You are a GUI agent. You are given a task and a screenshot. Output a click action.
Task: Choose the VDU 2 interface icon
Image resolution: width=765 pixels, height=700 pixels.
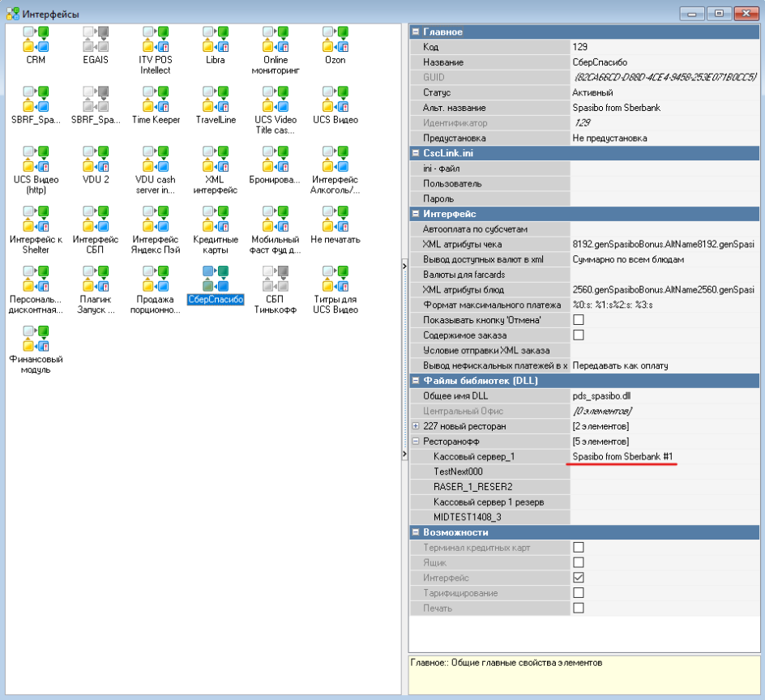point(96,160)
